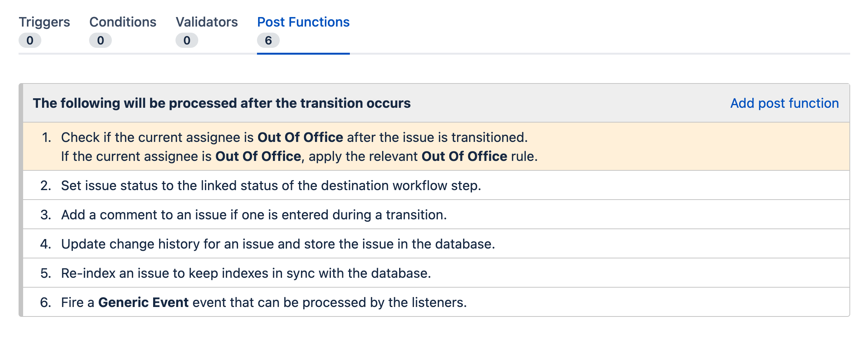
Task: Open the Conditions tab
Action: click(122, 22)
